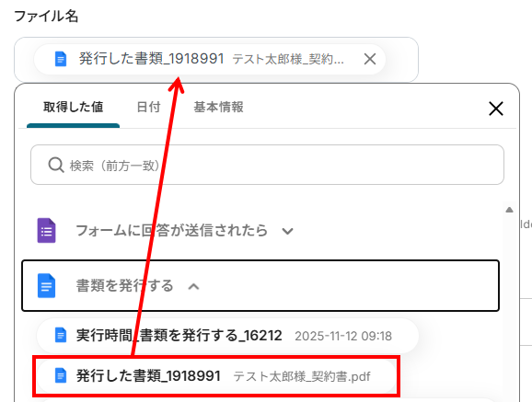
Task: Click the blue Google Docs icon beside 書類を発行する
Action: point(46,286)
